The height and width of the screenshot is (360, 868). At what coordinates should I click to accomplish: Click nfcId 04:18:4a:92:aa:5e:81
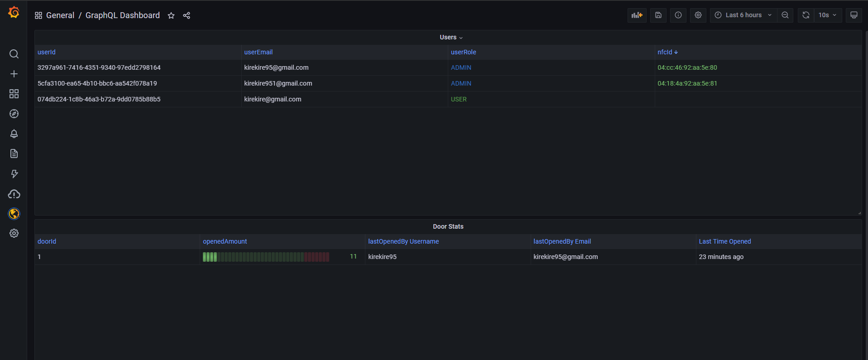coord(687,83)
